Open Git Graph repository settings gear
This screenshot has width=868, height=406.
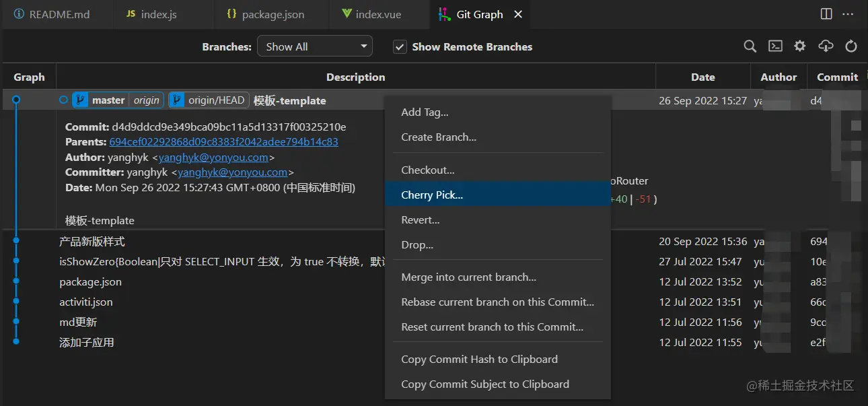coord(799,46)
